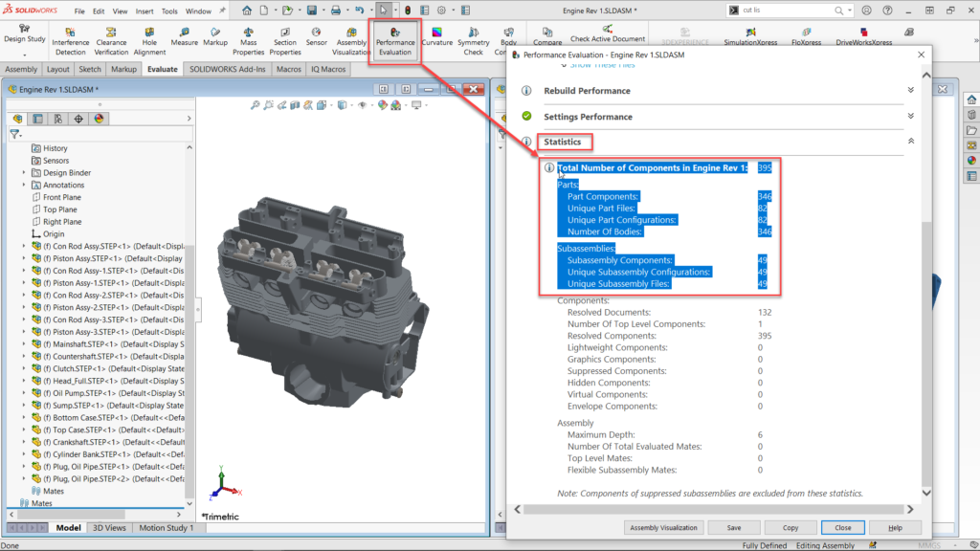Copy the statistics to clipboard
Image resolution: width=980 pixels, height=551 pixels.
click(x=791, y=528)
